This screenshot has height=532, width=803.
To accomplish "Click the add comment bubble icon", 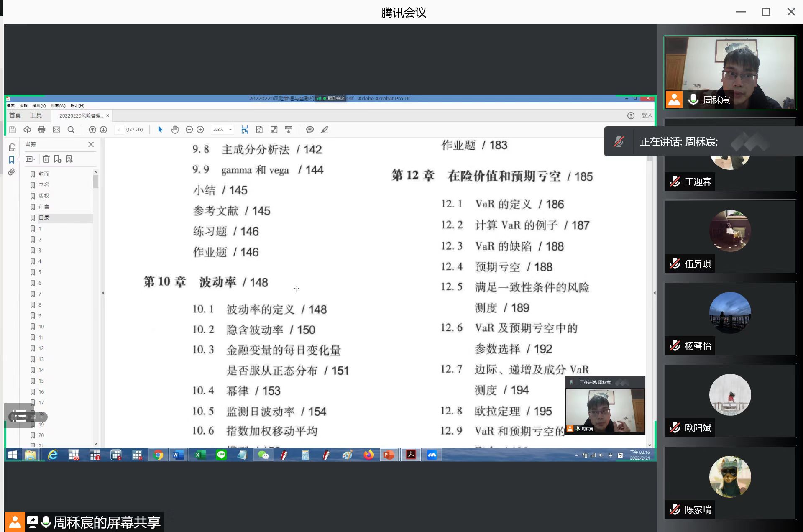I will 309,130.
